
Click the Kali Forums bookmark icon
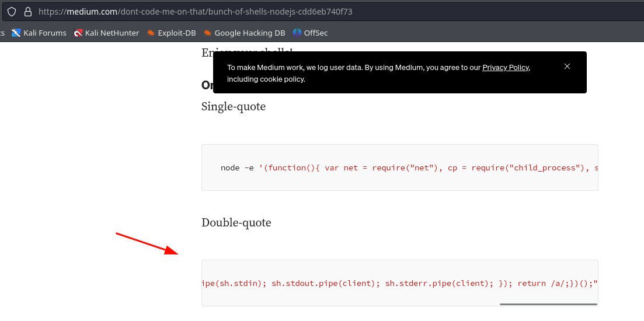pos(16,33)
